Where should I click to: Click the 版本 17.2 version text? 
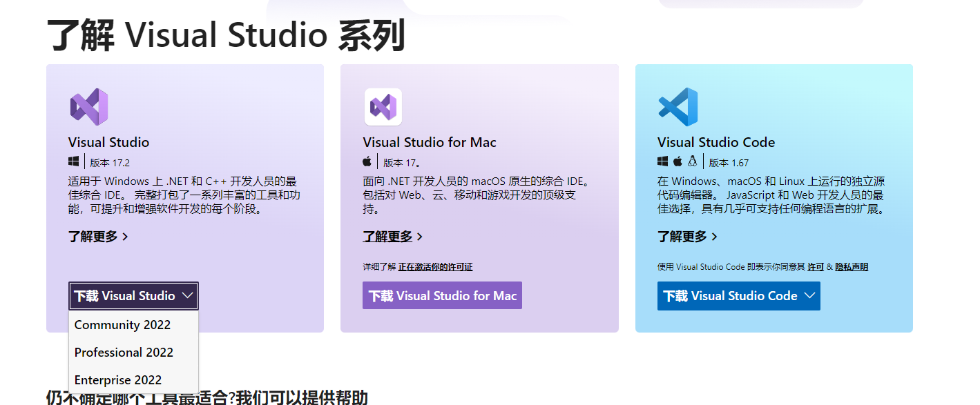(x=110, y=163)
